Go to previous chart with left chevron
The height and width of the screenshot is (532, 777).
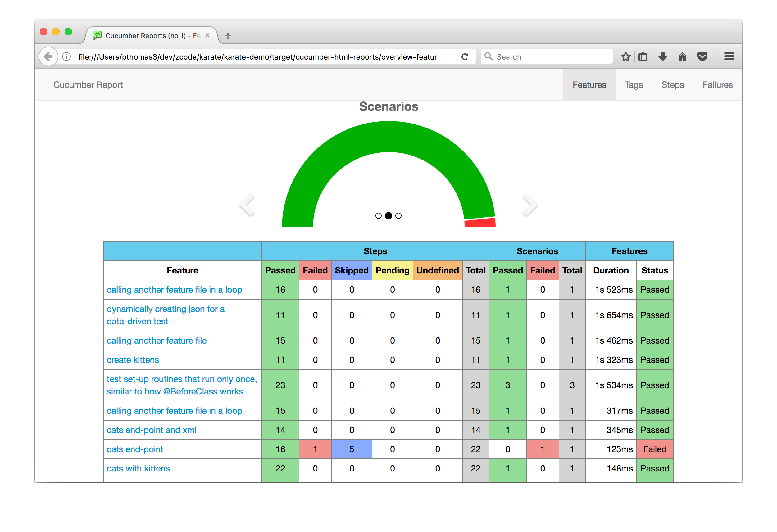click(x=247, y=205)
